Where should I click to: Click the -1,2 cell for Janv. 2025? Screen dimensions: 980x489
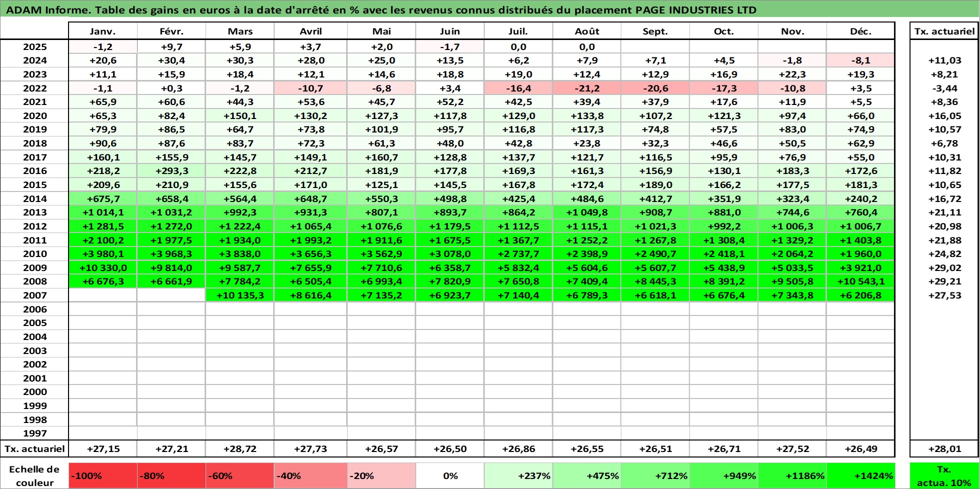pos(103,47)
